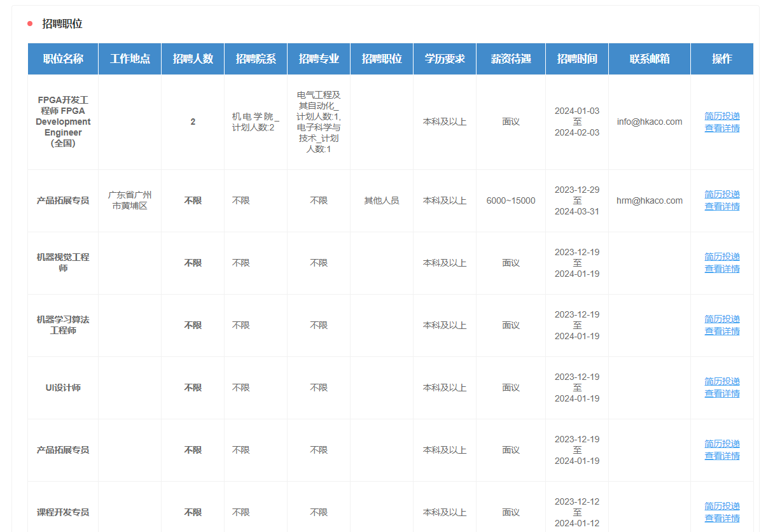Click the 学历要求 column header

coord(445,59)
